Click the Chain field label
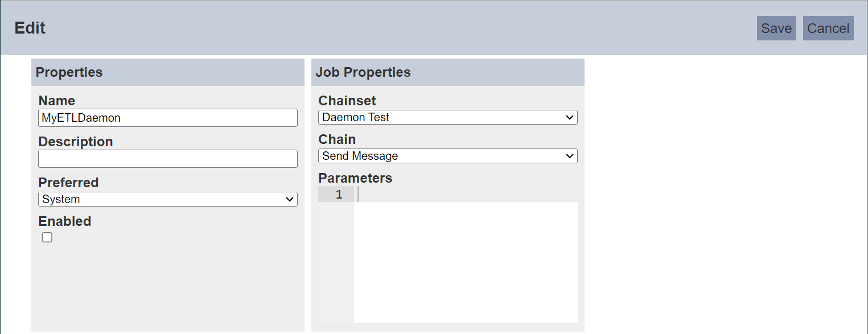Image resolution: width=868 pixels, height=334 pixels. pos(337,139)
